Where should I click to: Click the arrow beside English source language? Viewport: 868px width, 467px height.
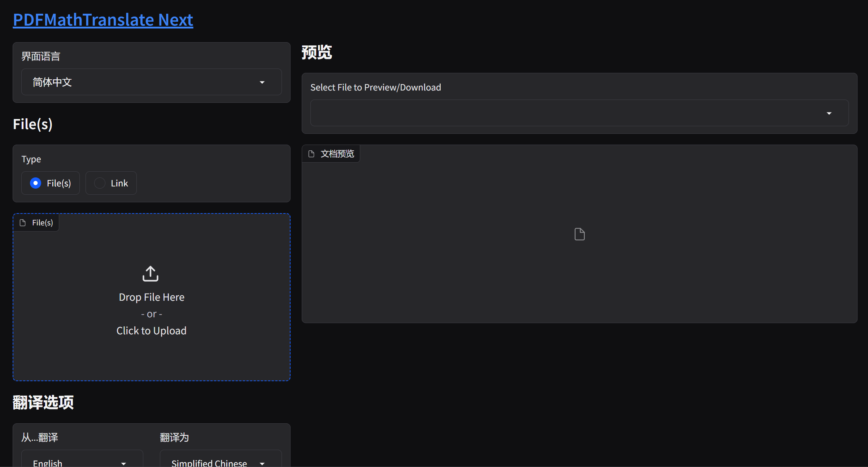pos(123,463)
